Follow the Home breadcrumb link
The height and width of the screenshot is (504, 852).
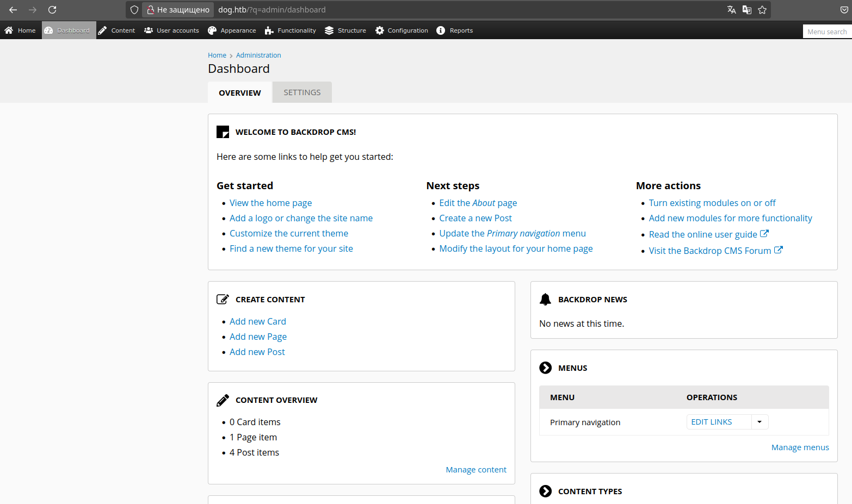pyautogui.click(x=217, y=55)
